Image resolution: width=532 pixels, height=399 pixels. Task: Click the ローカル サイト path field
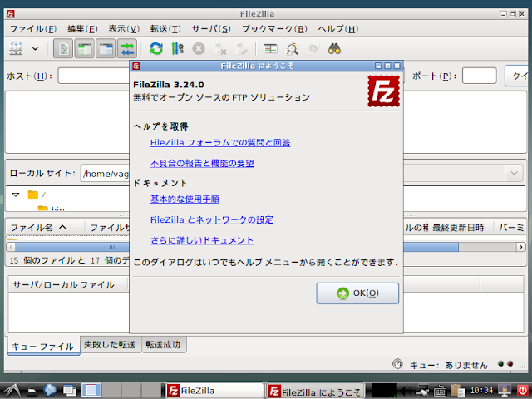coord(106,174)
